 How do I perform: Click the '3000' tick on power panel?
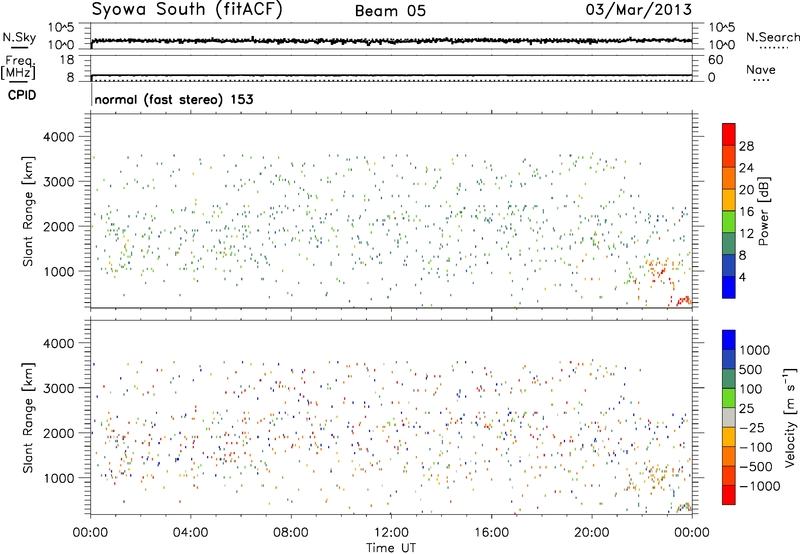click(x=58, y=182)
